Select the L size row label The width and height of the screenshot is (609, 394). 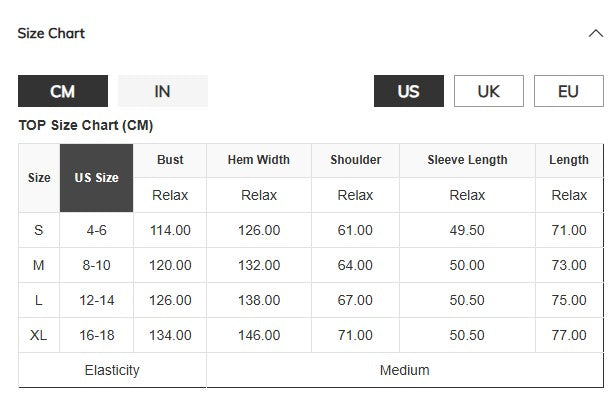[39, 300]
